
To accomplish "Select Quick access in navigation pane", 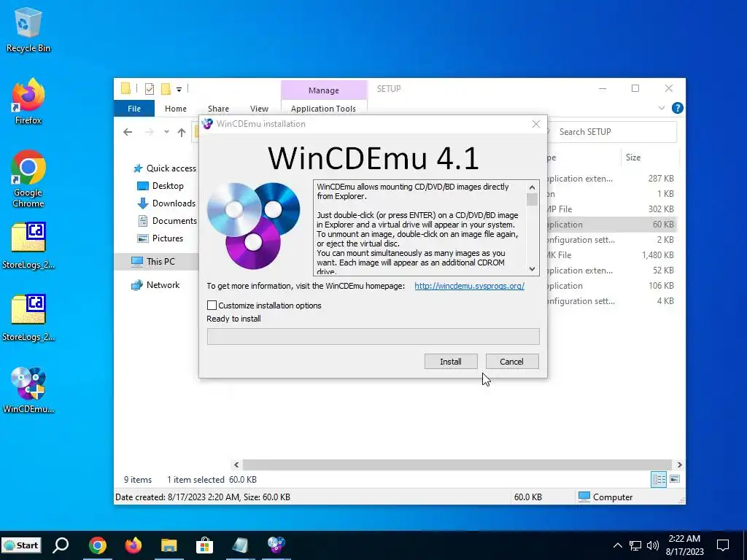I will 165,168.
